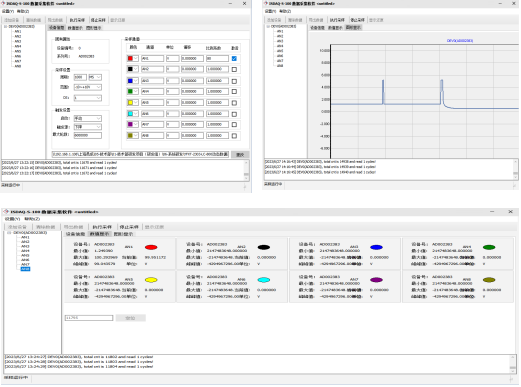The image size is (521, 387).
Task: Click the yellow AN5 indicator ellipse in the data display
Action: pyautogui.click(x=151, y=280)
